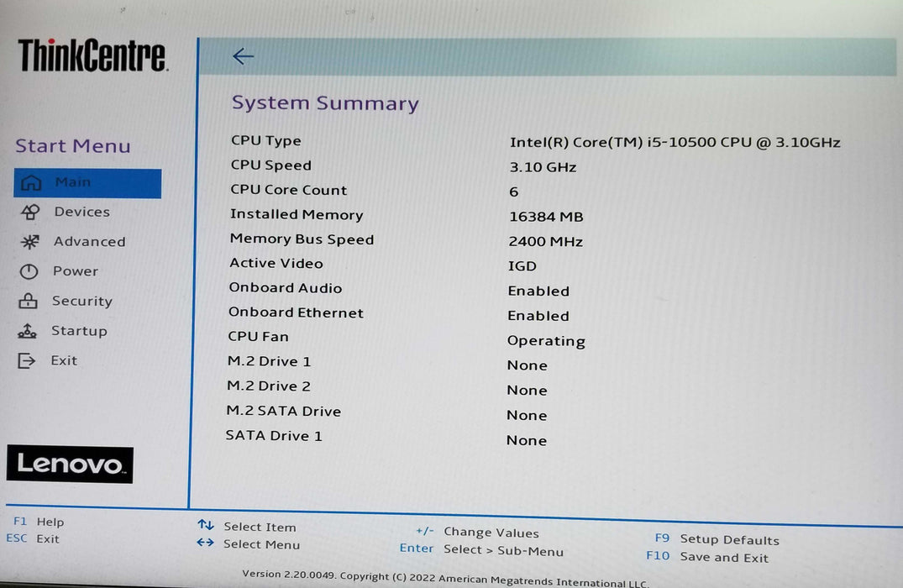Click the CPU Fan label
Image resolution: width=903 pixels, height=588 pixels.
(x=258, y=336)
